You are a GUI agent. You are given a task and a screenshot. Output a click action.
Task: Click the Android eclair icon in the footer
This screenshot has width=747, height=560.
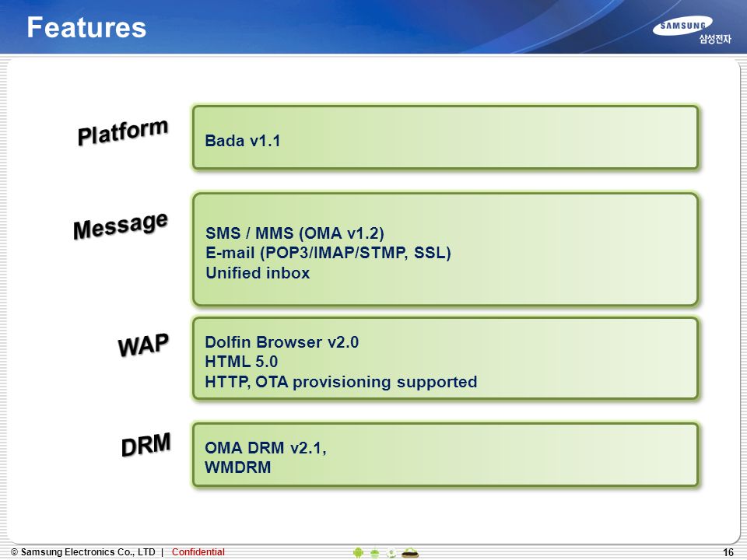pyautogui.click(x=410, y=552)
